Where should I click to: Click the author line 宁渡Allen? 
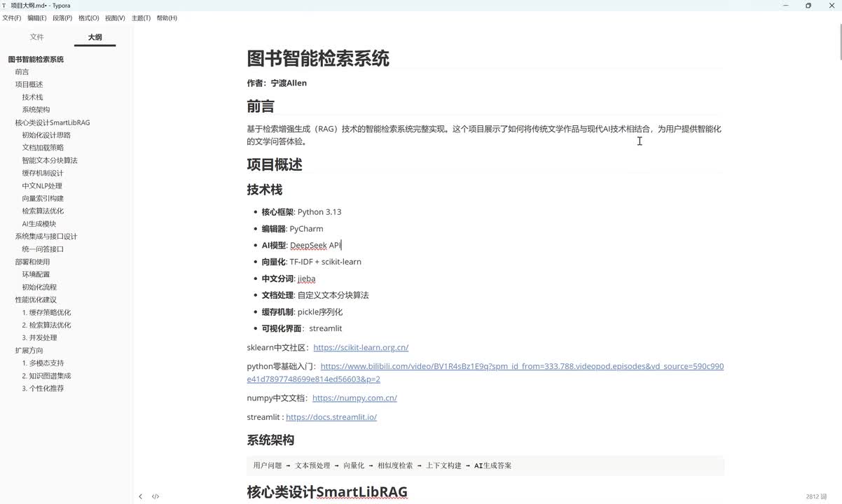pos(277,83)
